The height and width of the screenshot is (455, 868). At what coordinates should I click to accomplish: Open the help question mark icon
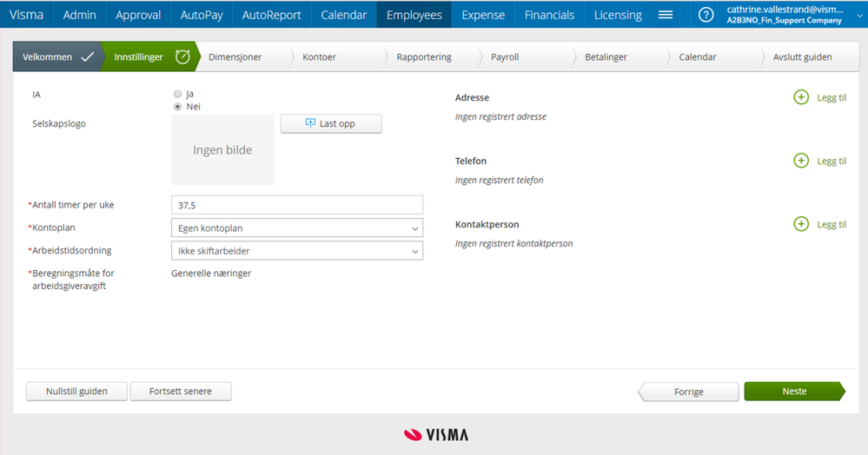(706, 15)
